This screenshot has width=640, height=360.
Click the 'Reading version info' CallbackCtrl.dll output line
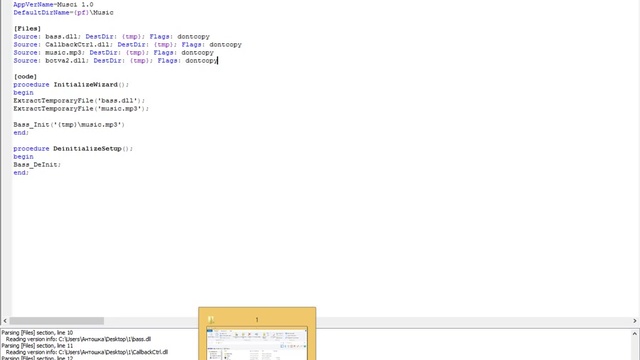[x=87, y=352]
